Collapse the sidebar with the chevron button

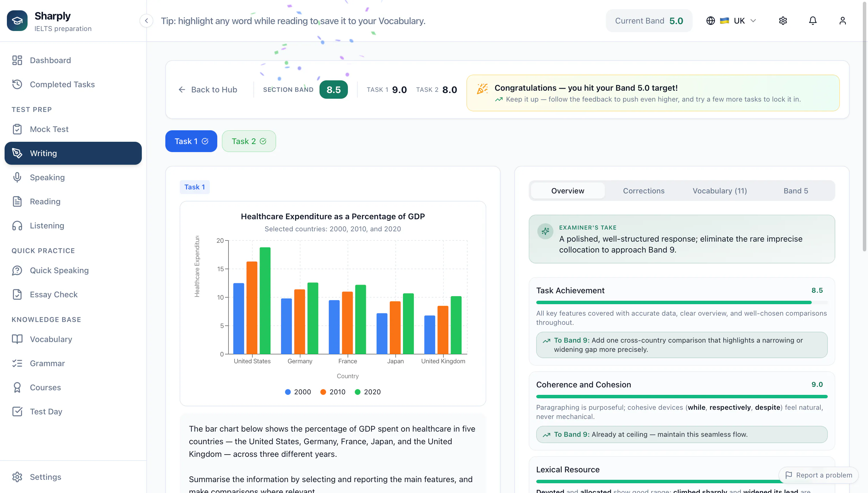pyautogui.click(x=146, y=21)
